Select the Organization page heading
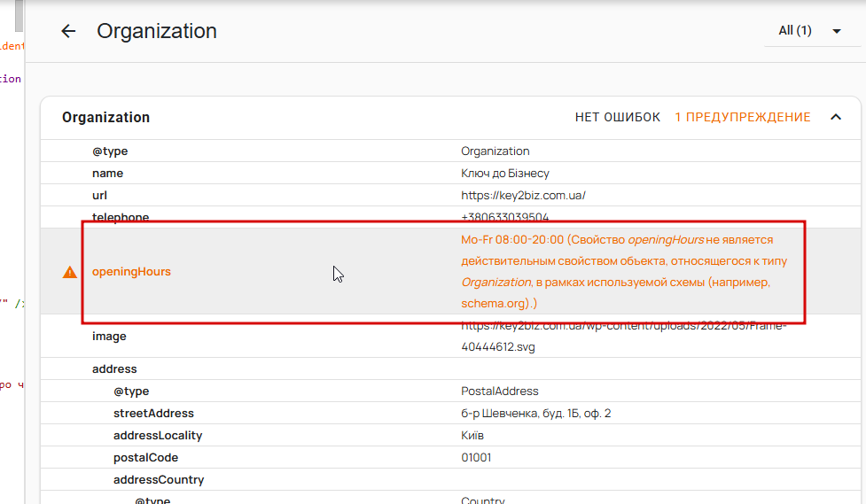Screen dimensions: 866x504 click(157, 31)
